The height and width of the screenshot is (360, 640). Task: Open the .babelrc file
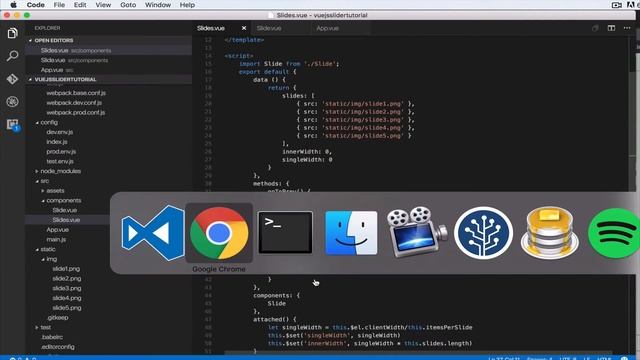(x=52, y=337)
